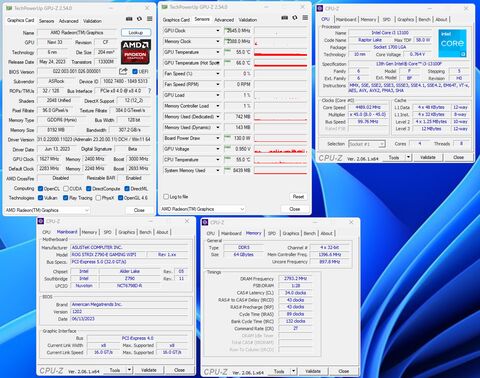Toggle the OpenCL checkbox
Viewport: 480px width, 378px height.
point(40,189)
